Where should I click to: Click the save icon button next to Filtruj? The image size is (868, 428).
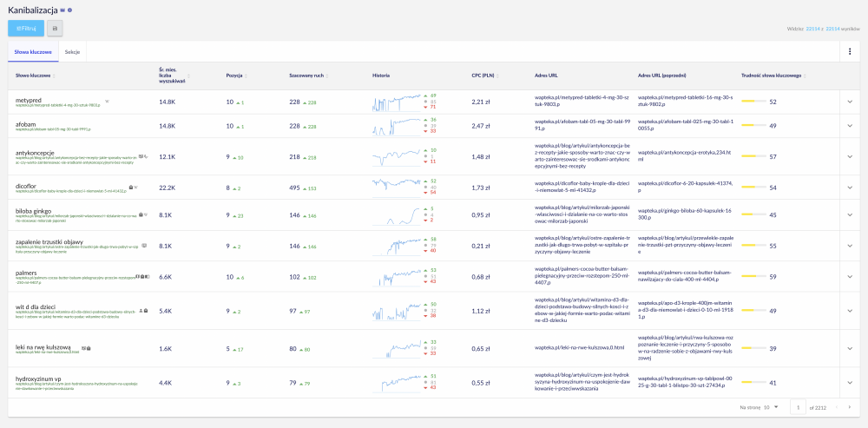tap(55, 28)
